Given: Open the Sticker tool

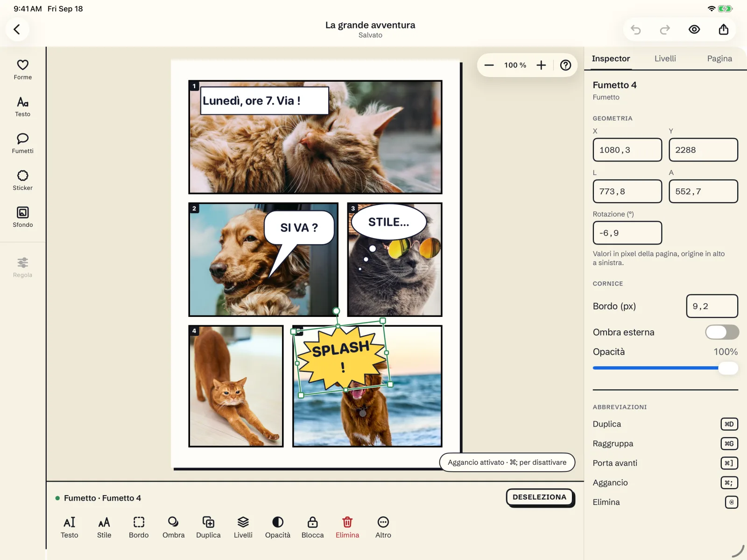Looking at the screenshot, I should click(22, 180).
